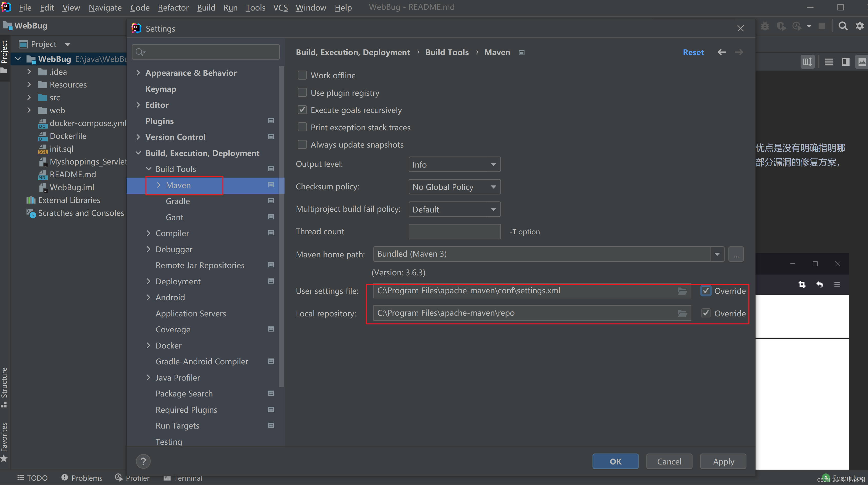Select Gant in settings tree
This screenshot has width=868, height=485.
(x=174, y=218)
